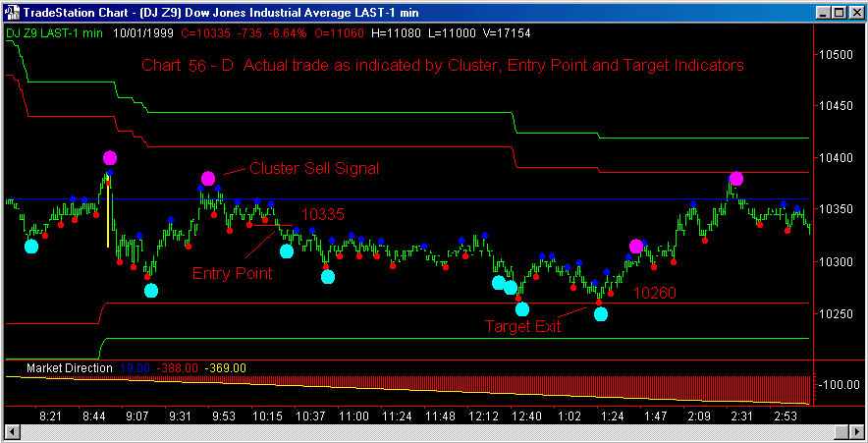Click the 9:07 time axis label
Screen dimensions: 868x443
(136, 416)
